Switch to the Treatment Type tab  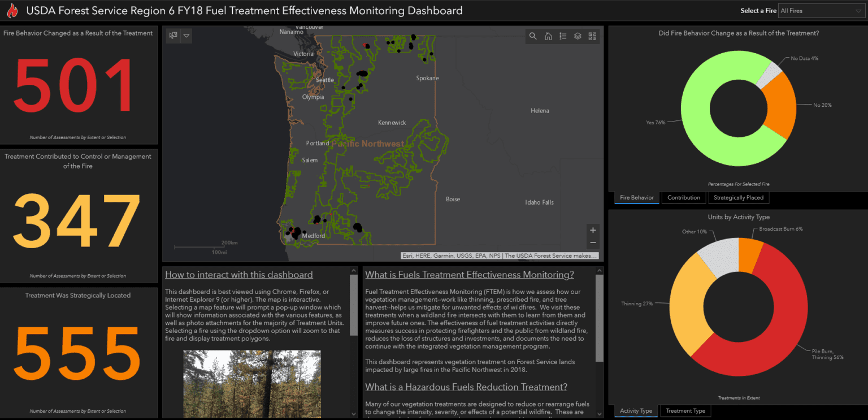pyautogui.click(x=685, y=411)
